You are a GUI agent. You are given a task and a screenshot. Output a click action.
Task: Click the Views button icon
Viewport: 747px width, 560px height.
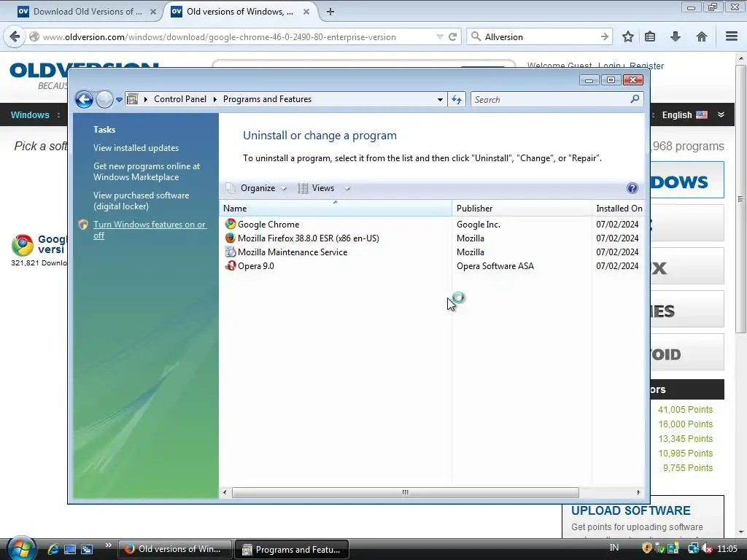303,188
